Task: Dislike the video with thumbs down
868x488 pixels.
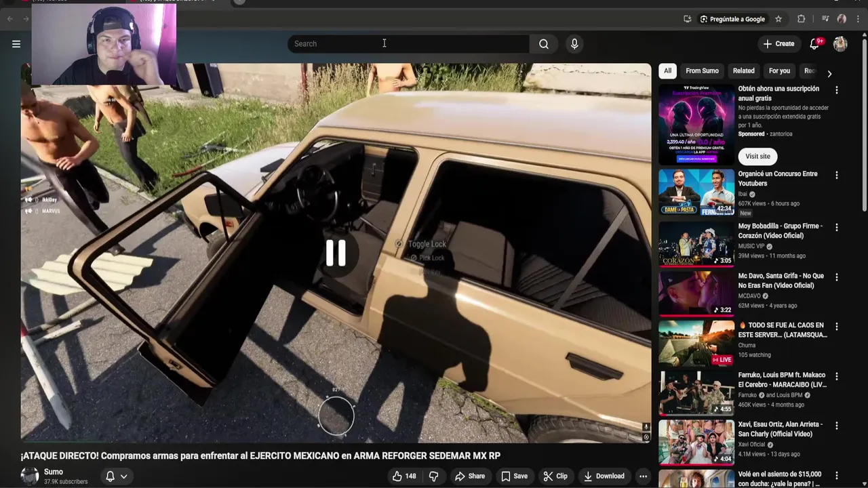Action: (433, 476)
